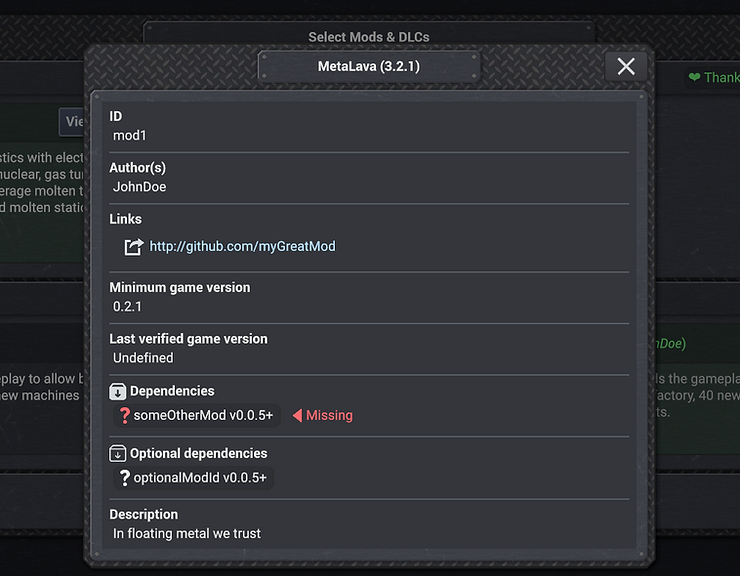Click the mod ID value mod1
The image size is (740, 576).
pyautogui.click(x=130, y=135)
